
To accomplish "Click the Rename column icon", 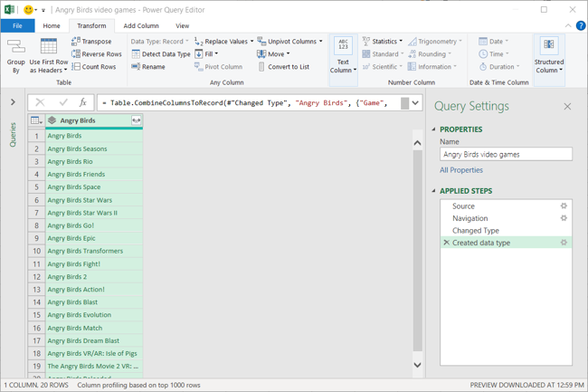I will click(x=136, y=67).
